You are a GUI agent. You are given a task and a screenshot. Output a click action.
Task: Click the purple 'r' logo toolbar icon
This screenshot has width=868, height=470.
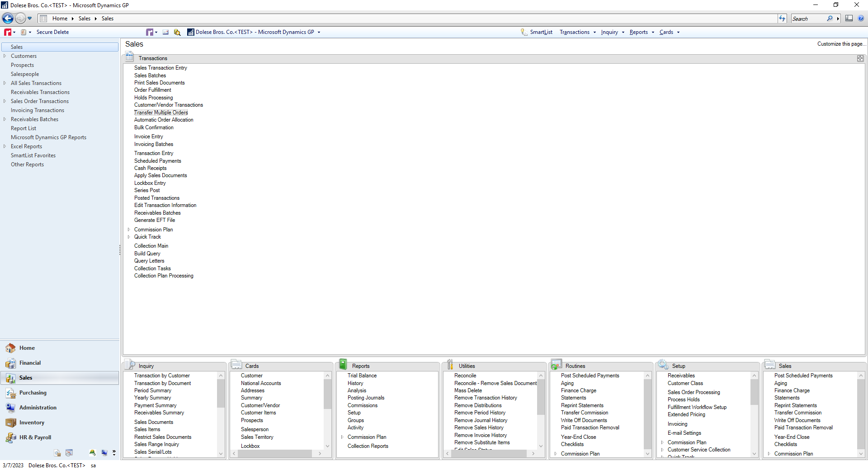click(150, 32)
